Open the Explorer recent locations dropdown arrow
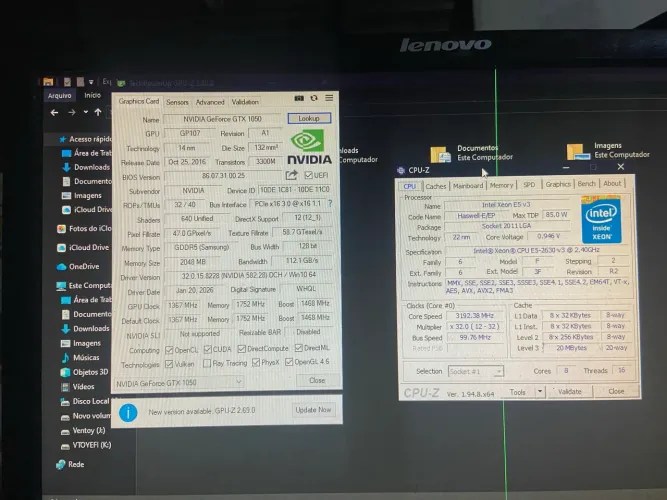The image size is (667, 500). click(x=86, y=112)
